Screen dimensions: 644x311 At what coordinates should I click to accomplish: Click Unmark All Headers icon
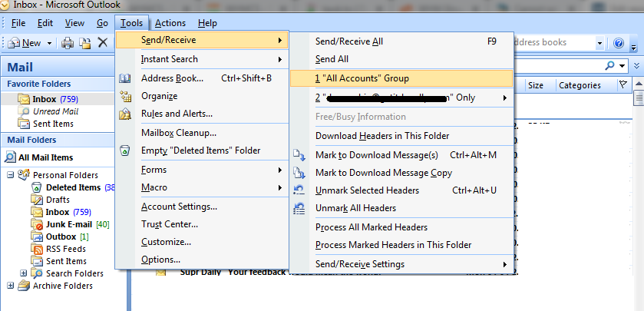[x=299, y=208]
